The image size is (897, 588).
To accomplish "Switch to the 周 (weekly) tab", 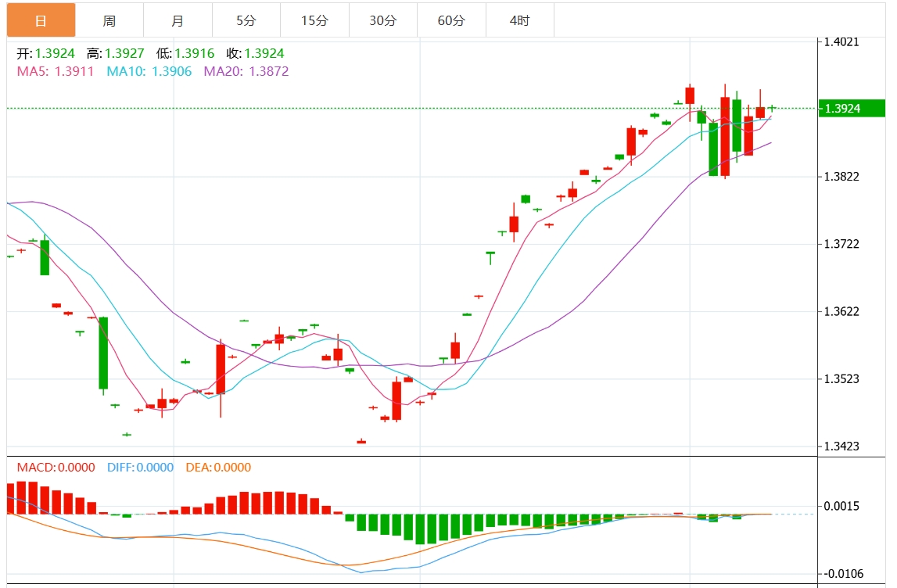I will [x=109, y=20].
